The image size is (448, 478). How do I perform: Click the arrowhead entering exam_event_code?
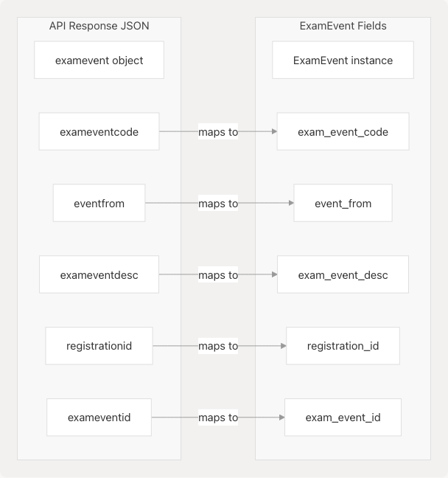click(273, 132)
